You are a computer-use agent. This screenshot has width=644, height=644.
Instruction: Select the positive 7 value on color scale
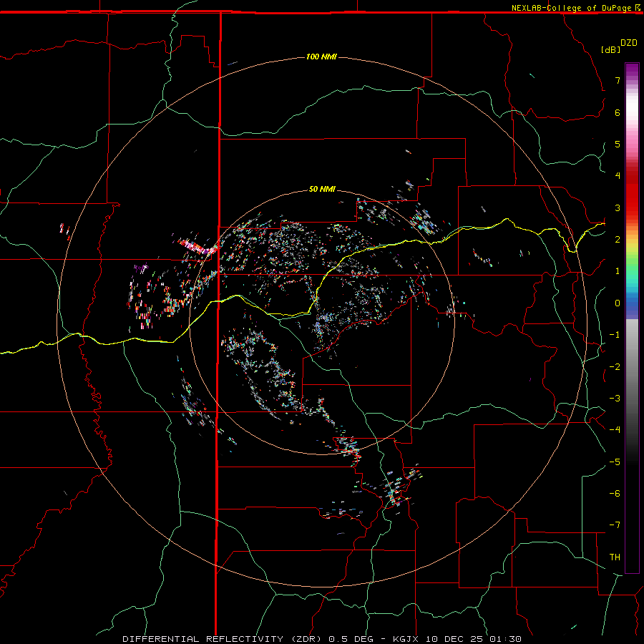tap(618, 80)
